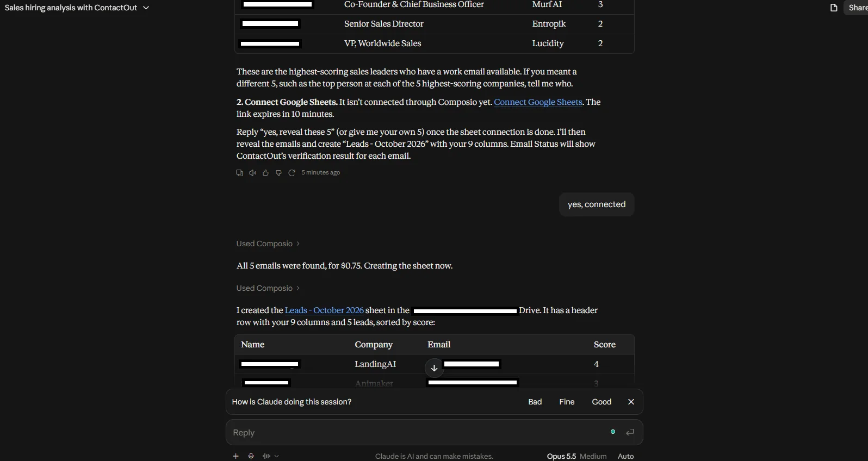Click the '5 minutes ago' timestamp
Screen dimensions: 868x461
point(321,173)
